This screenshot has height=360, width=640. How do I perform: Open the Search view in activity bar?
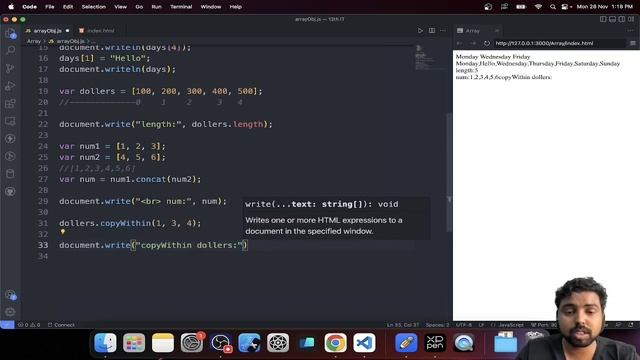[x=10, y=51]
